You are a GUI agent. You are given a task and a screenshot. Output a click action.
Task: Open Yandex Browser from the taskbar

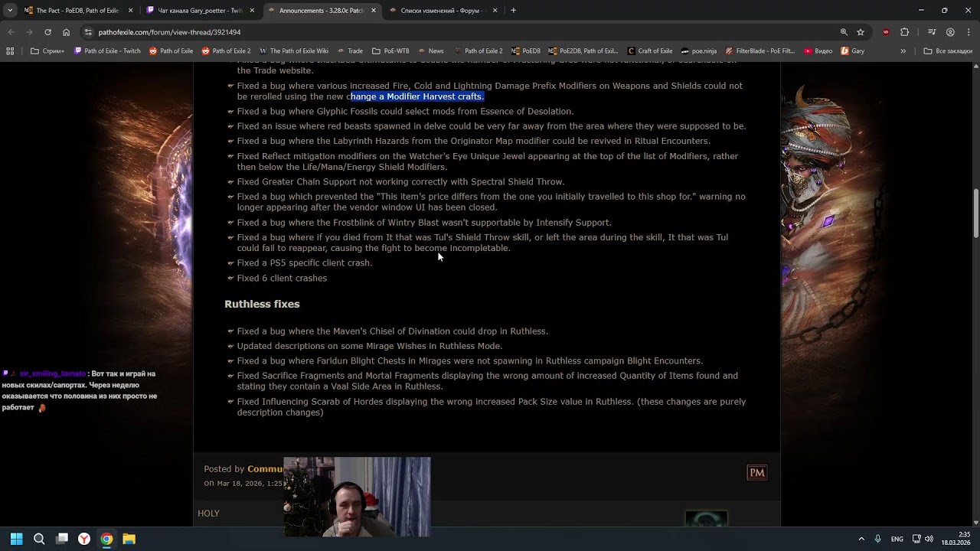pos(84,539)
